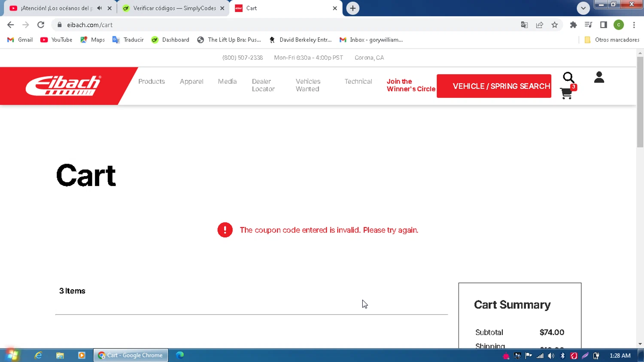Open the Media menu

[227, 81]
